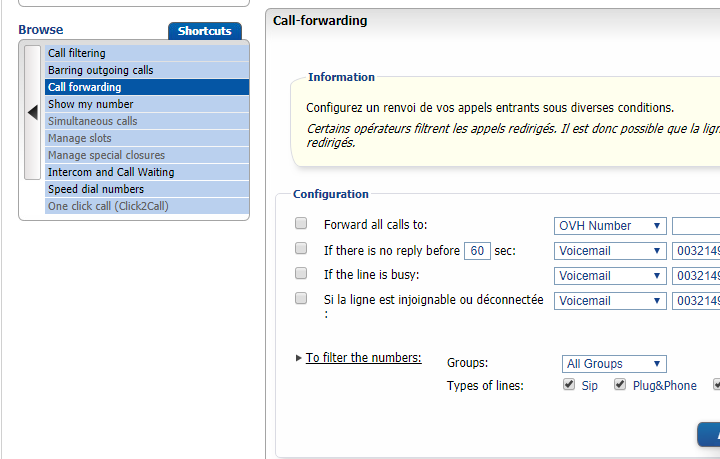Open Voicemail dropdown for busy line
This screenshot has width=720, height=459.
click(x=610, y=276)
